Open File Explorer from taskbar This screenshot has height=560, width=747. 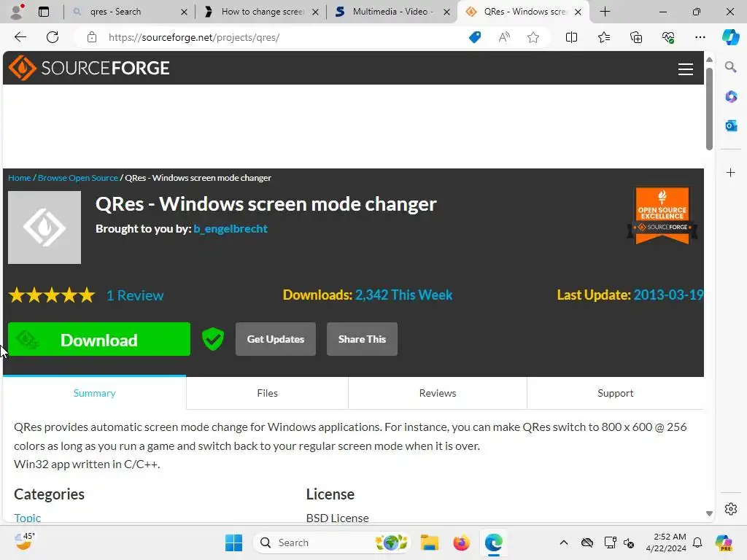(x=429, y=542)
